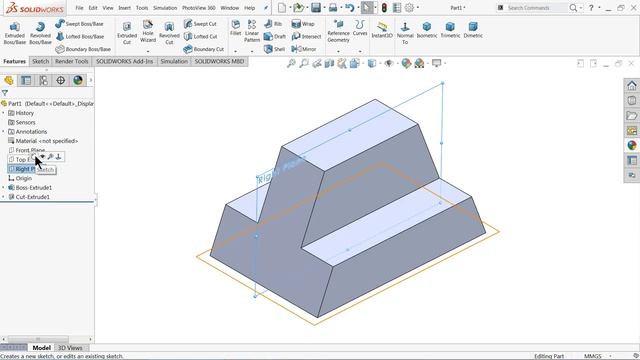The height and width of the screenshot is (360, 640).
Task: Select Origin in feature tree
Action: [20, 178]
